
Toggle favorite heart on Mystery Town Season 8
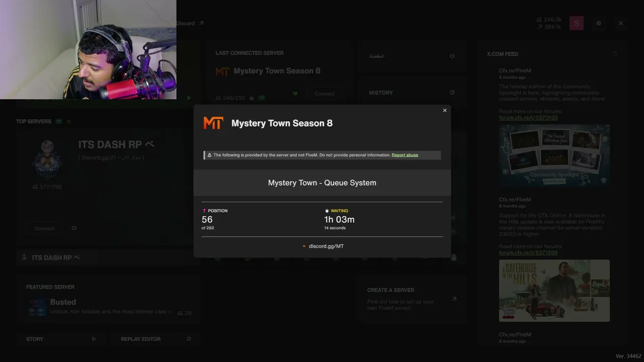click(x=295, y=94)
